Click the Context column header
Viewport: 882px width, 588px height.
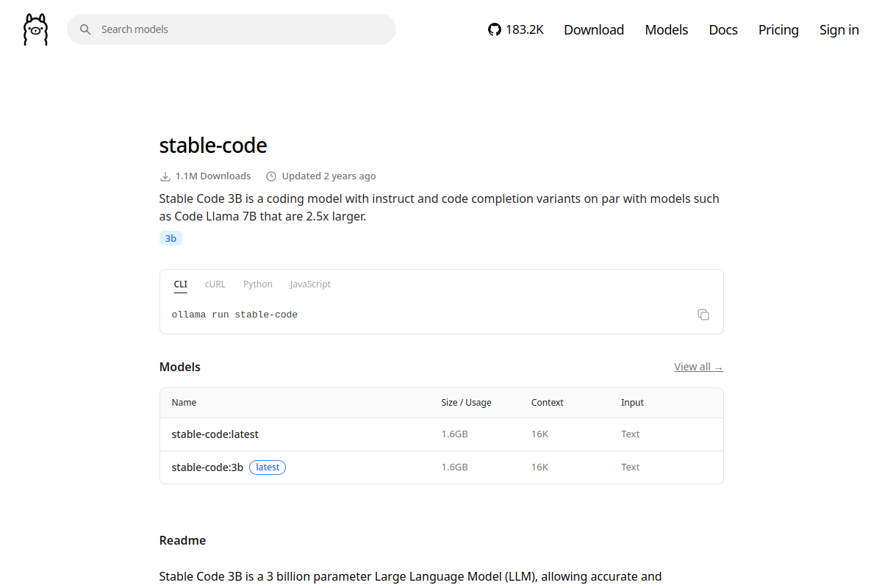tap(548, 403)
